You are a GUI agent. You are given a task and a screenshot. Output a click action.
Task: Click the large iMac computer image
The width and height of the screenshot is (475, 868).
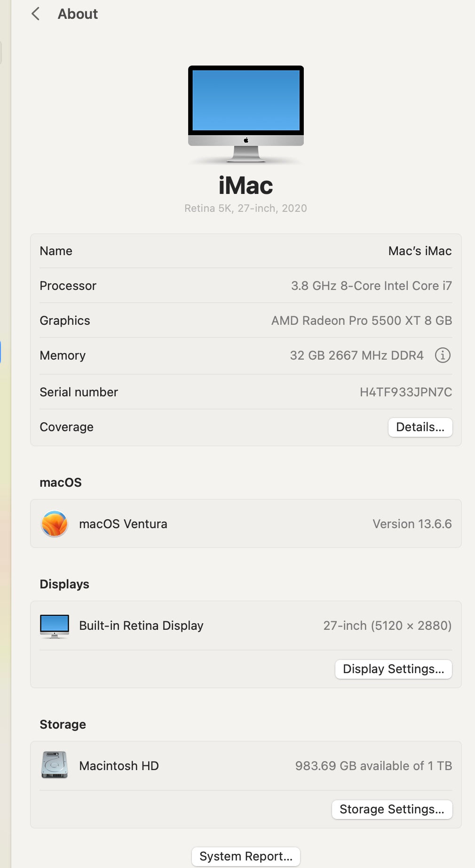click(x=245, y=113)
